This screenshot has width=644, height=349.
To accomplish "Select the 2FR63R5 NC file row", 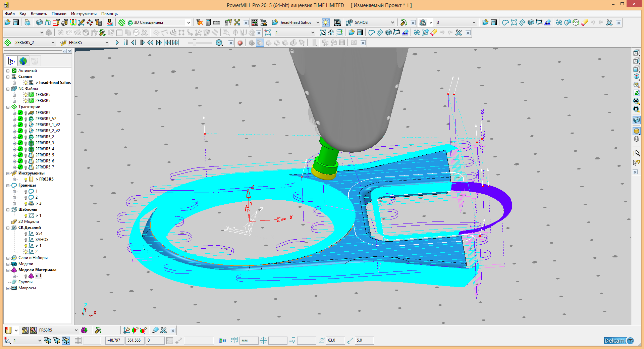I will coord(43,101).
